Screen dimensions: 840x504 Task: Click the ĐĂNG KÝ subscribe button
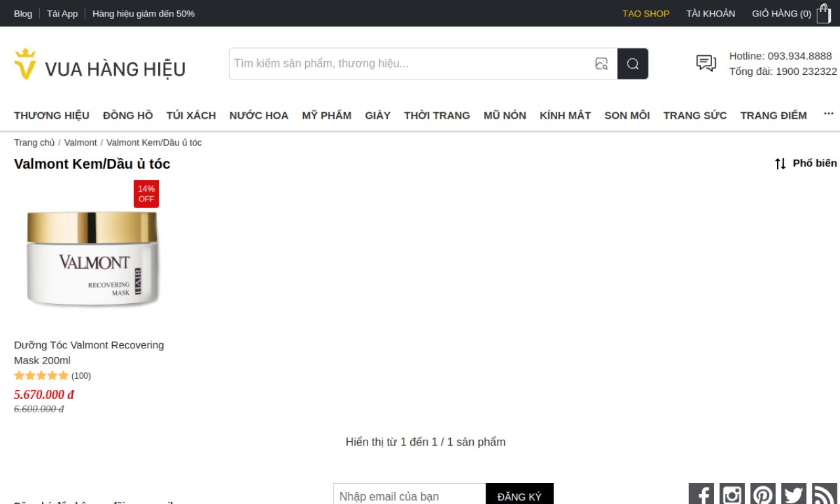(x=520, y=496)
